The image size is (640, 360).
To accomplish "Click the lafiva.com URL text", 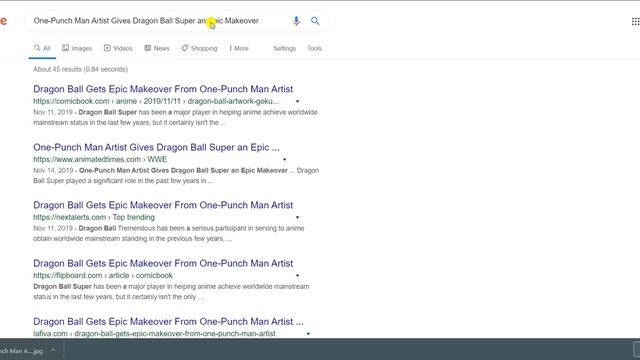I will (x=154, y=334).
